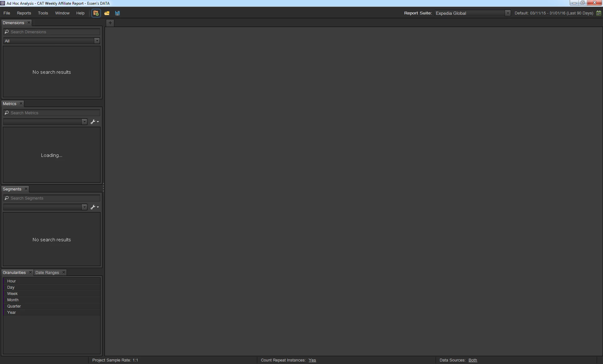The image size is (603, 364).
Task: Click the New Project toolbar icon
Action: 96,13
